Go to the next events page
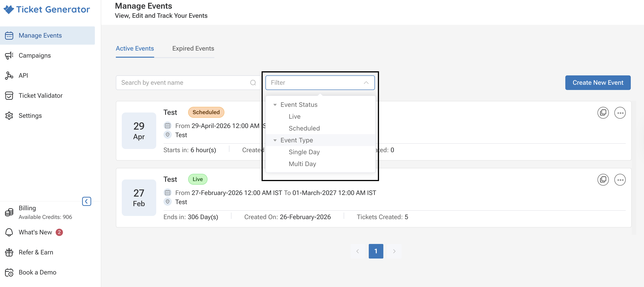Viewport: 644px width, 287px height. click(394, 251)
